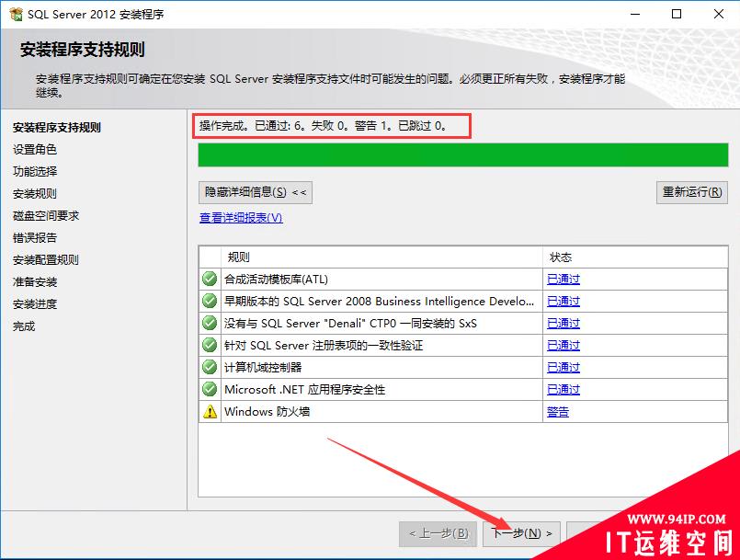Select 设置角色 step in sidebar
This screenshot has width=740, height=560.
(x=34, y=150)
